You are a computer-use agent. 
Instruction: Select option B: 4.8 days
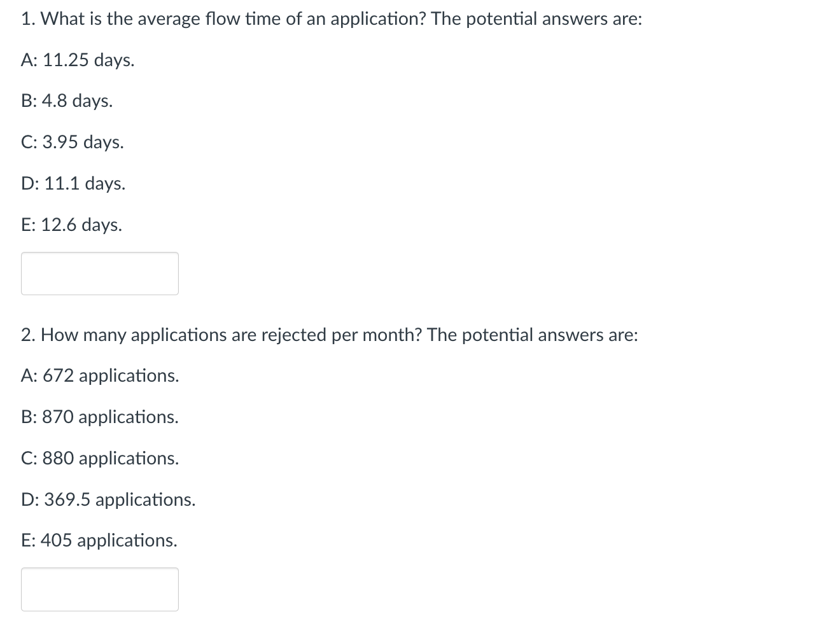pos(66,101)
